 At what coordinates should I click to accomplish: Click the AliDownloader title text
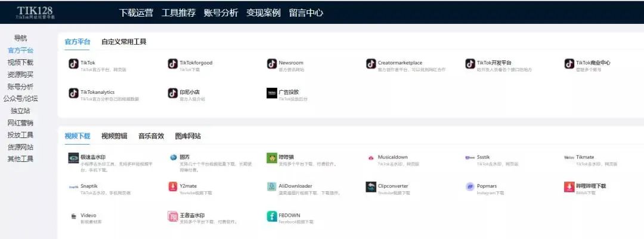[295, 186]
